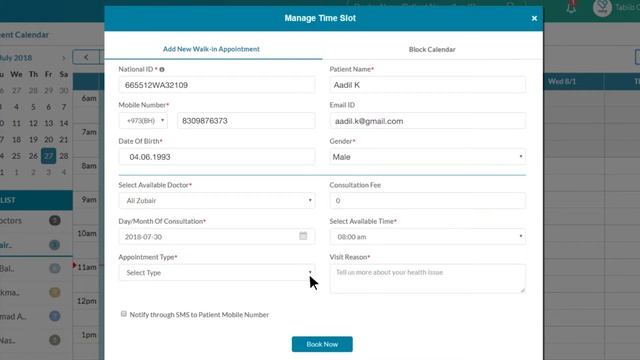640x360 pixels.
Task: Select day 26 in mini calendar
Action: [33, 156]
